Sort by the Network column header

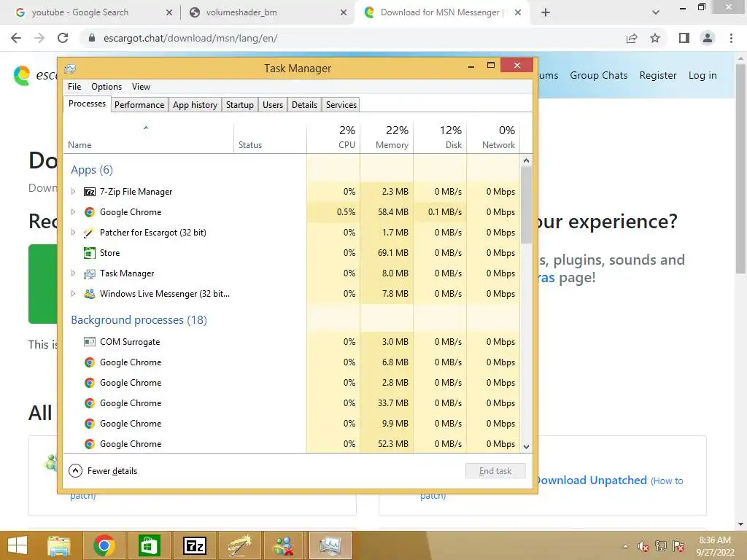[x=494, y=136]
